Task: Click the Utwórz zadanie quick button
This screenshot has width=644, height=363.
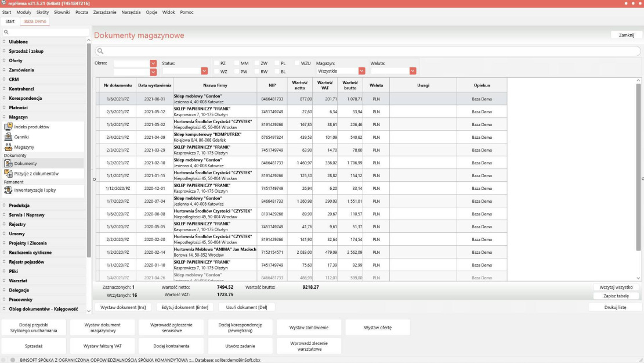Action: [240, 346]
